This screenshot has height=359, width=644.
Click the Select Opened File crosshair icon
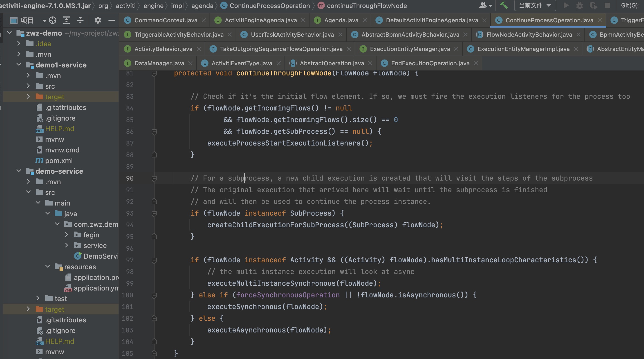point(53,20)
